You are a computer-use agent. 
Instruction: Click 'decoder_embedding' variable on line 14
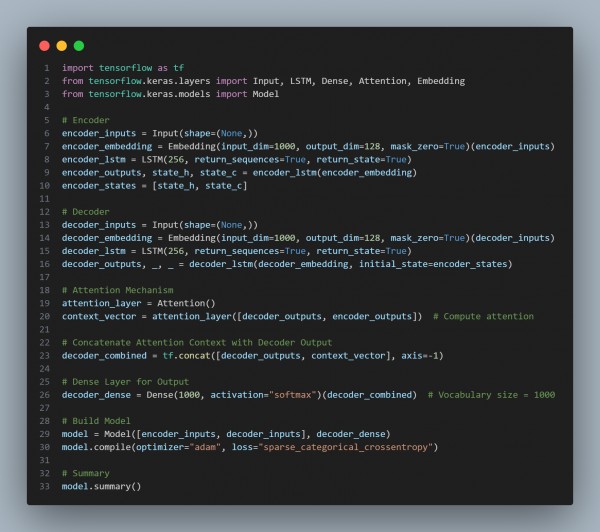coord(107,238)
